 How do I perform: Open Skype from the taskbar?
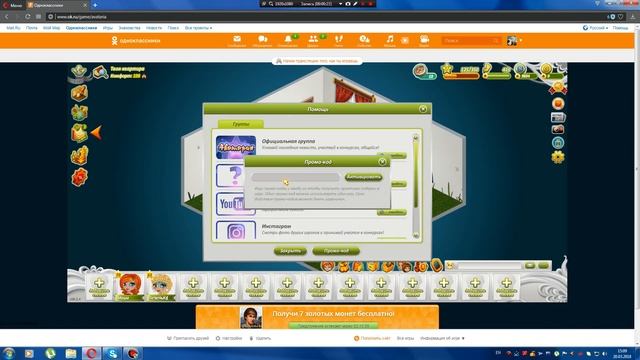pyautogui.click(x=112, y=353)
